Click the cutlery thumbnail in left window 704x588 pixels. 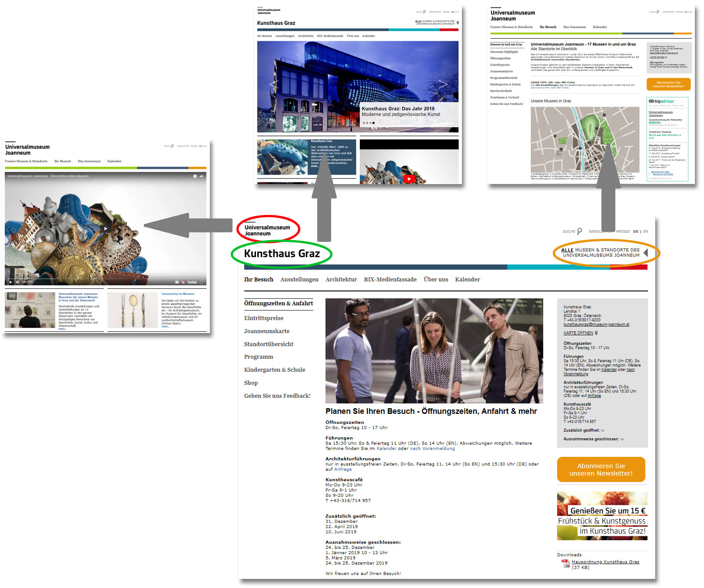[x=133, y=310]
